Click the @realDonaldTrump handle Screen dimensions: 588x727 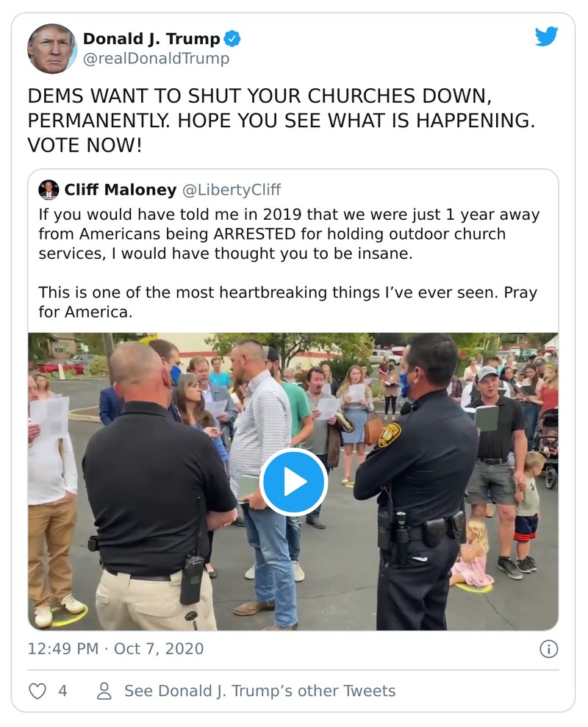point(156,59)
